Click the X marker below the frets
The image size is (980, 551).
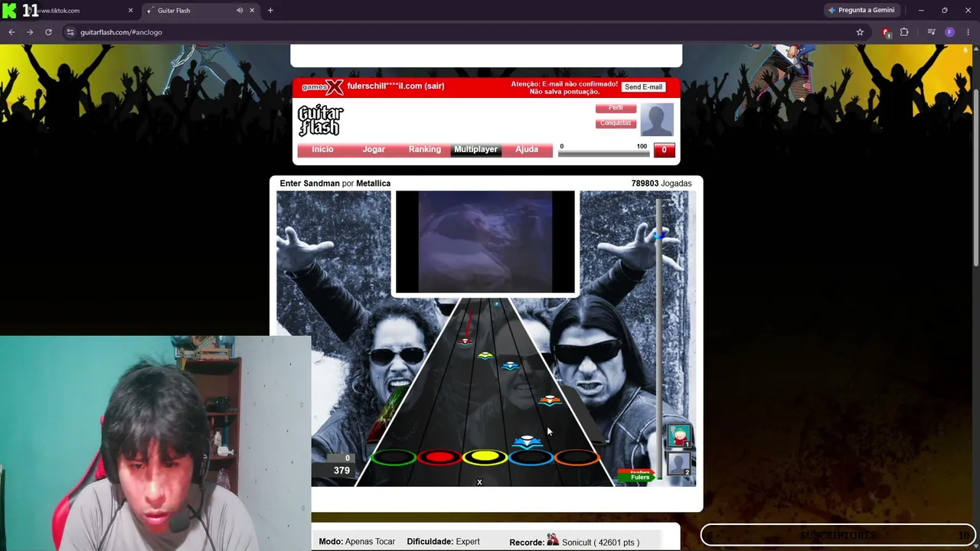[479, 482]
